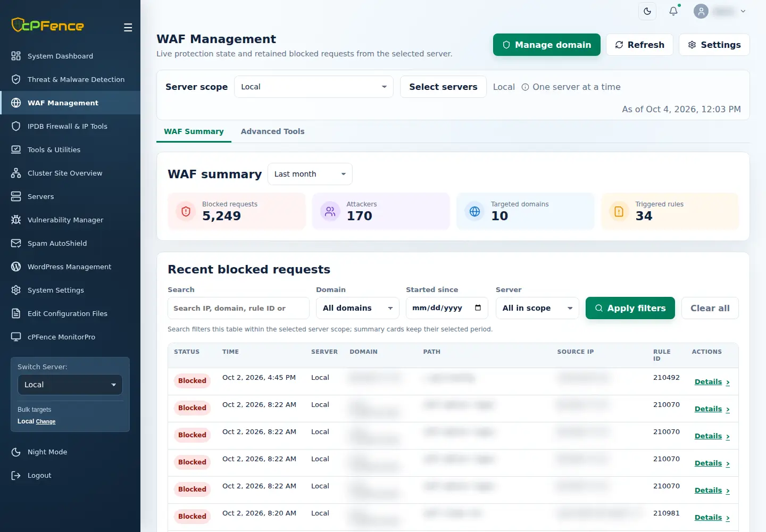Click the cPFence logo

coord(48,25)
